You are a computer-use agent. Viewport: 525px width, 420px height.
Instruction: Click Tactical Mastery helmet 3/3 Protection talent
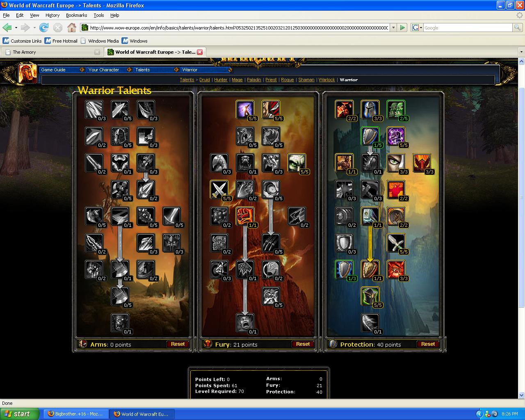point(370,110)
